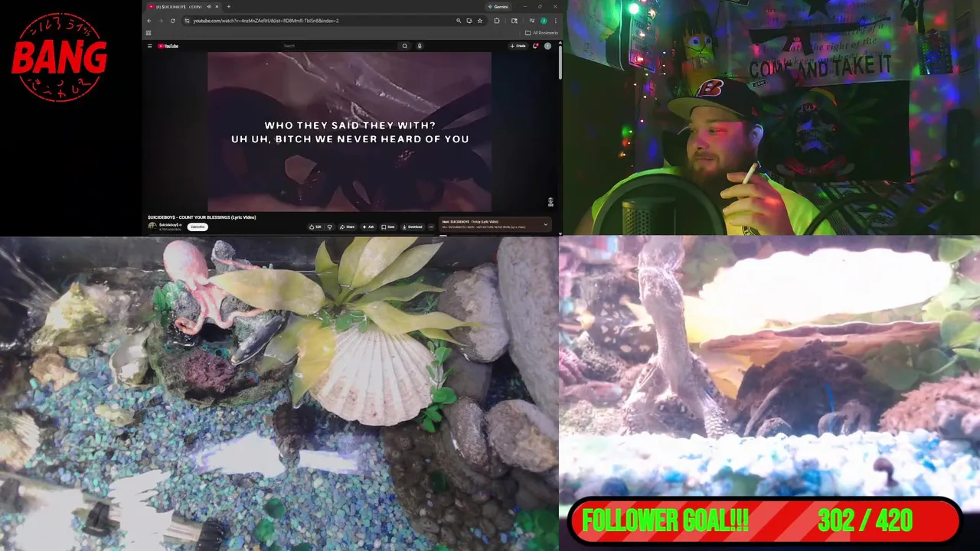Click the $uicideboy$ channel avatar
This screenshot has width=980, height=551.
pos(152,226)
